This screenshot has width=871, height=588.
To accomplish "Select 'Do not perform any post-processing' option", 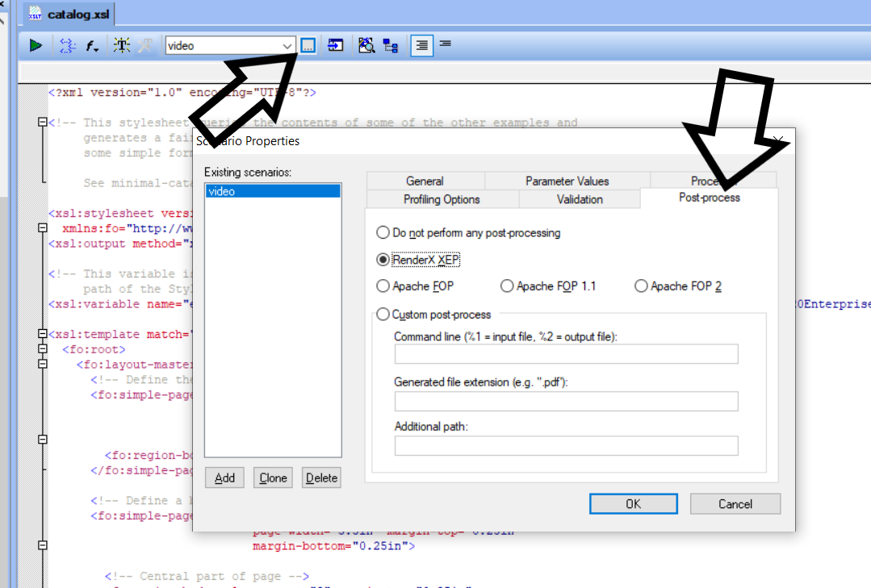I will tap(383, 233).
